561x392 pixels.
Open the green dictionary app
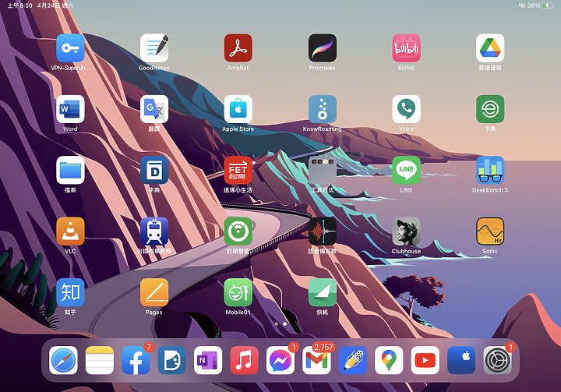pyautogui.click(x=490, y=109)
